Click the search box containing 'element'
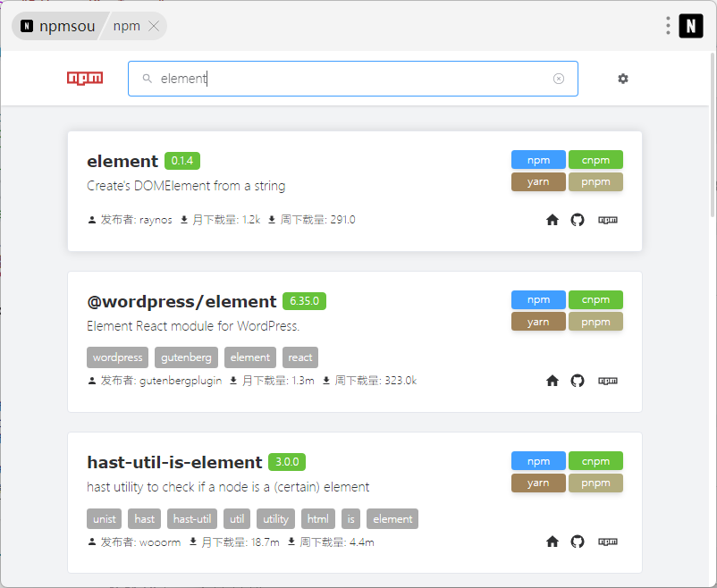Viewport: 717px width, 588px height. (x=353, y=79)
